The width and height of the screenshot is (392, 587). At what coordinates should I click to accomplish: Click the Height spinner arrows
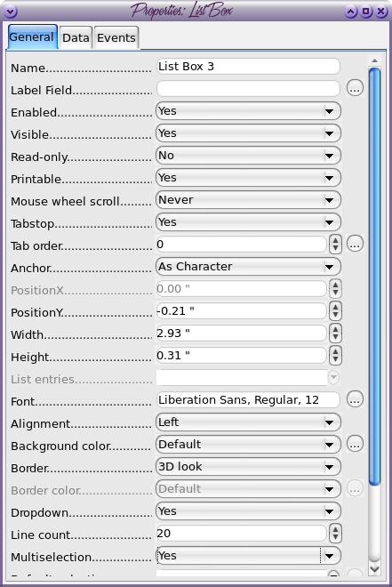[x=335, y=355]
